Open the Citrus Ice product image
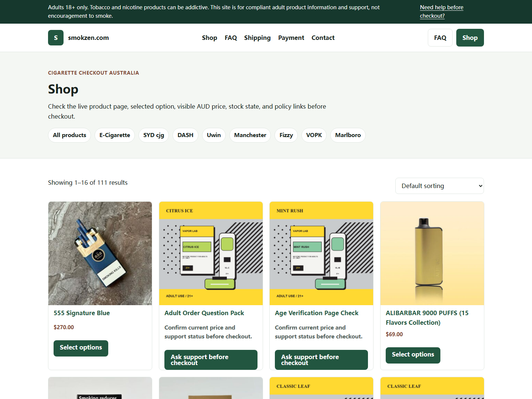The width and height of the screenshot is (532, 399). point(211,253)
